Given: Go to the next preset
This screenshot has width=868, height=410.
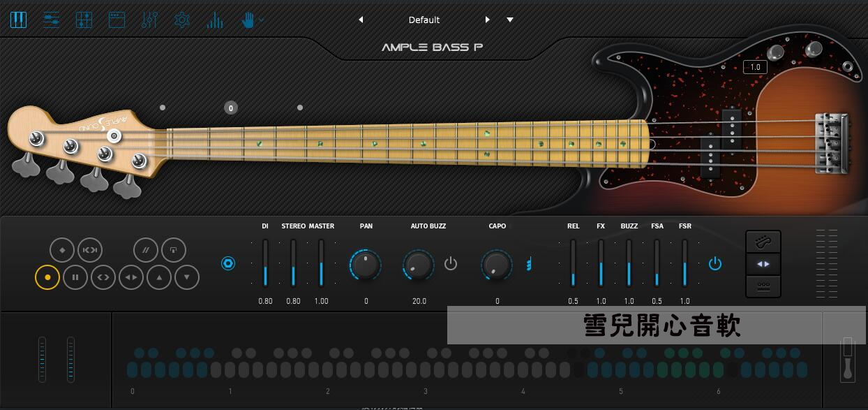Looking at the screenshot, I should pyautogui.click(x=488, y=20).
